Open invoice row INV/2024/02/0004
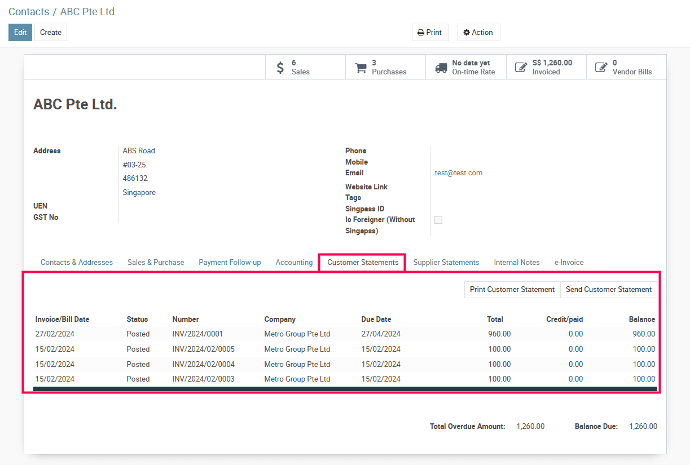This screenshot has height=465, width=690. click(x=345, y=364)
